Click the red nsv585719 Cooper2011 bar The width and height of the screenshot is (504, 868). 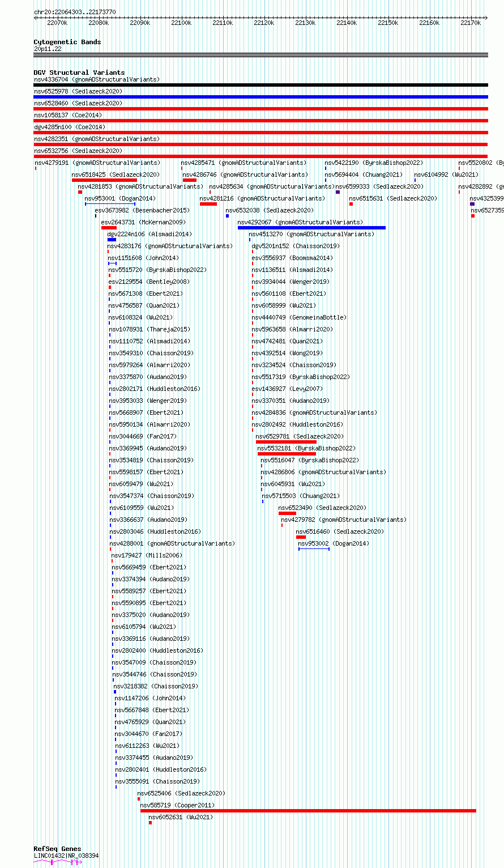[308, 811]
